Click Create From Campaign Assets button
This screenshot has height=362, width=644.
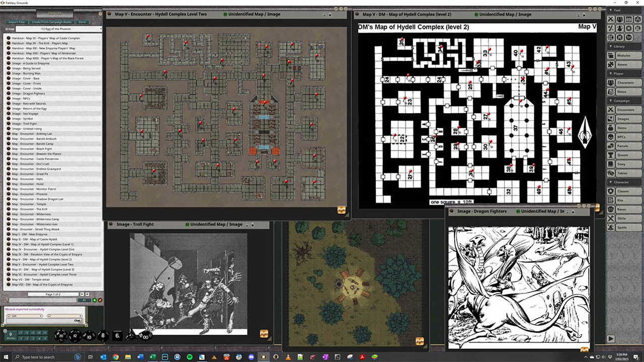[52, 22]
